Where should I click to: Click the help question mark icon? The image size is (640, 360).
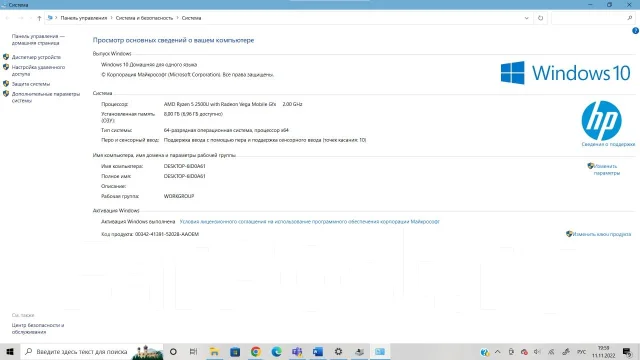(635, 31)
